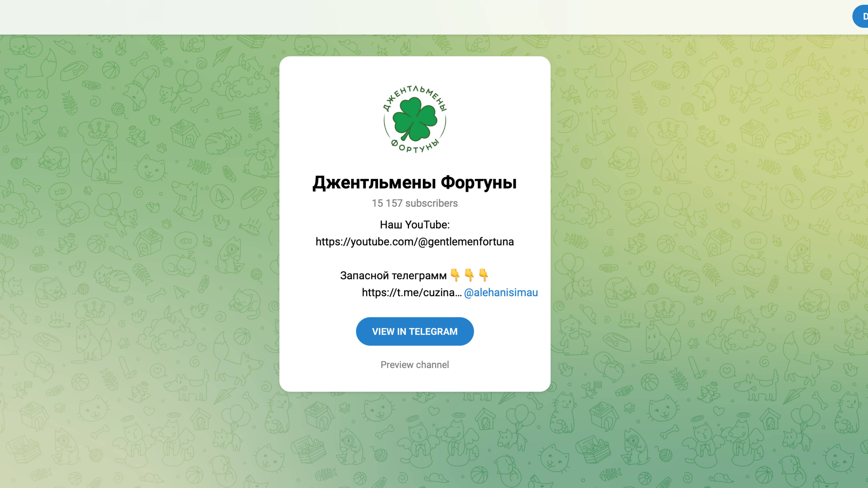Screen dimensions: 868x488
Task: Open the Preview channel link
Action: point(415,365)
